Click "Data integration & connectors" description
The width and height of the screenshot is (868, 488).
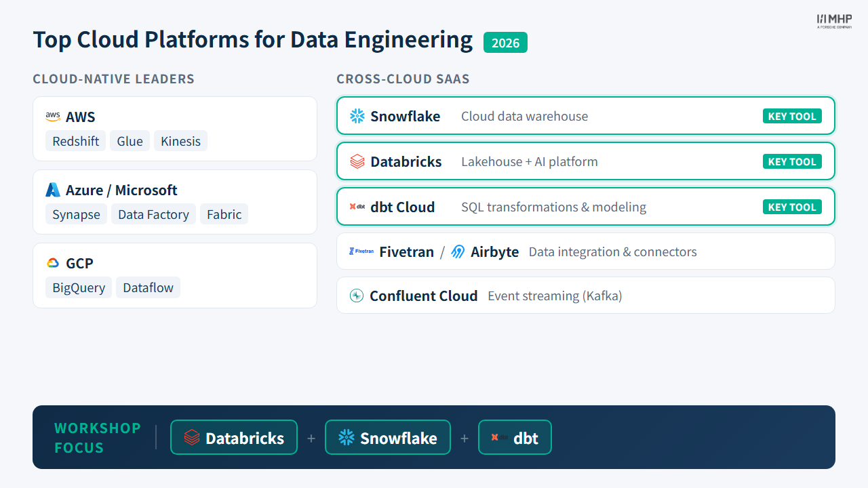[x=613, y=251]
